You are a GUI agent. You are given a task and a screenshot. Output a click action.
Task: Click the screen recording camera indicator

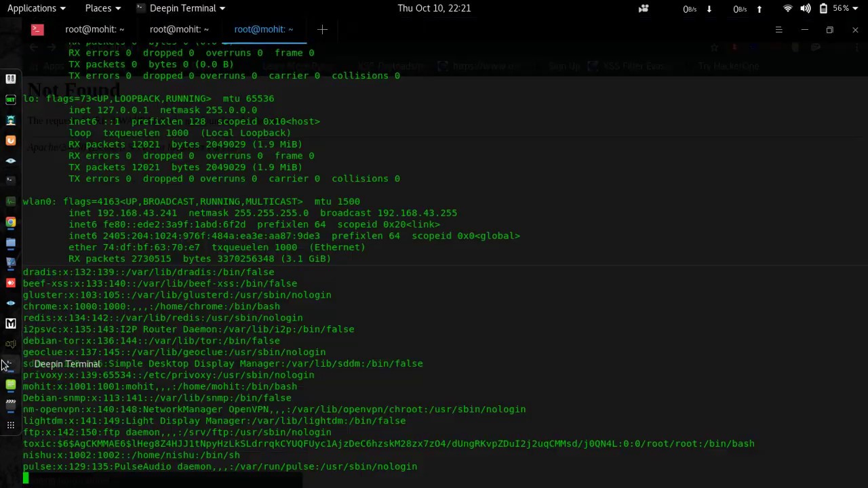point(644,8)
